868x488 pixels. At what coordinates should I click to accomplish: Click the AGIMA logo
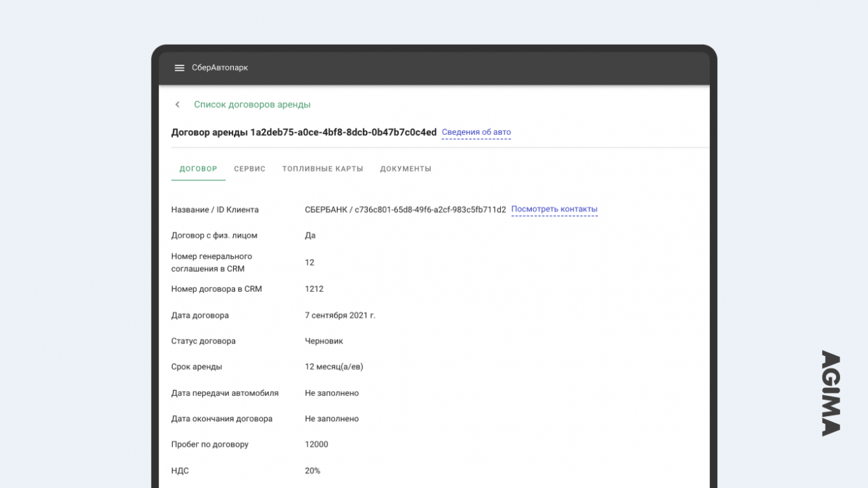tap(831, 393)
